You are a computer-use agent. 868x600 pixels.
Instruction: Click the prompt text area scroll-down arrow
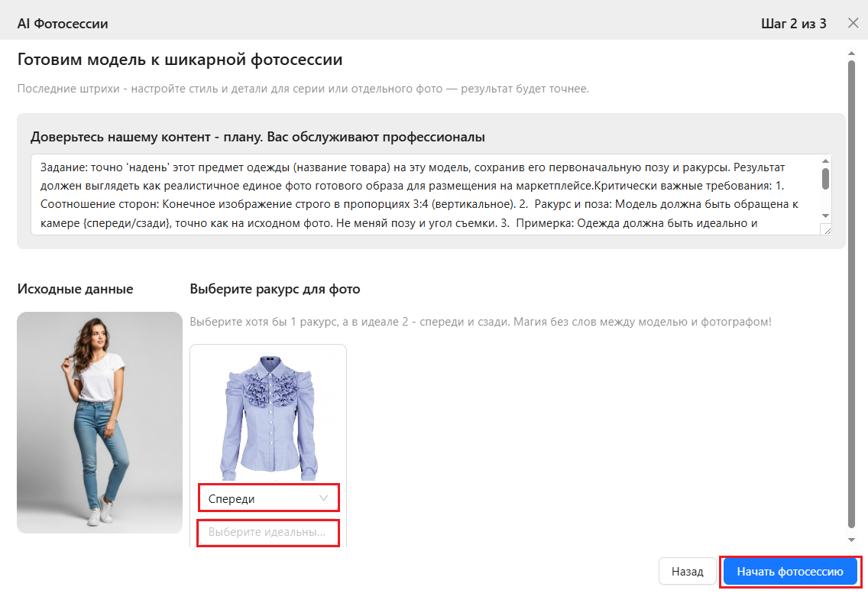825,217
